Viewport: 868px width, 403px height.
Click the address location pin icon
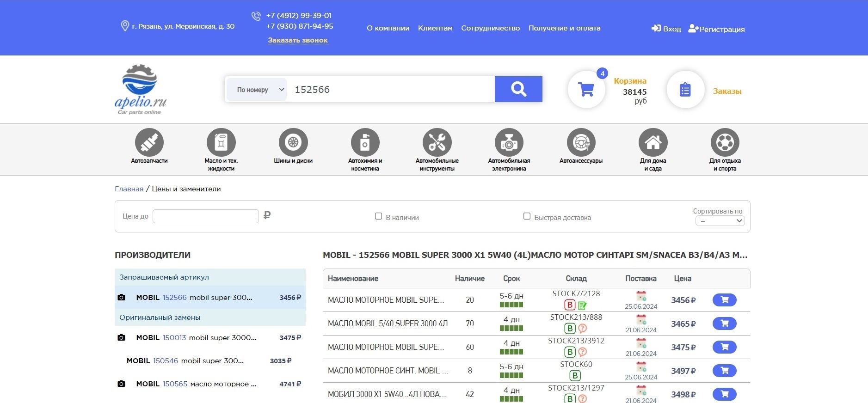[x=125, y=26]
